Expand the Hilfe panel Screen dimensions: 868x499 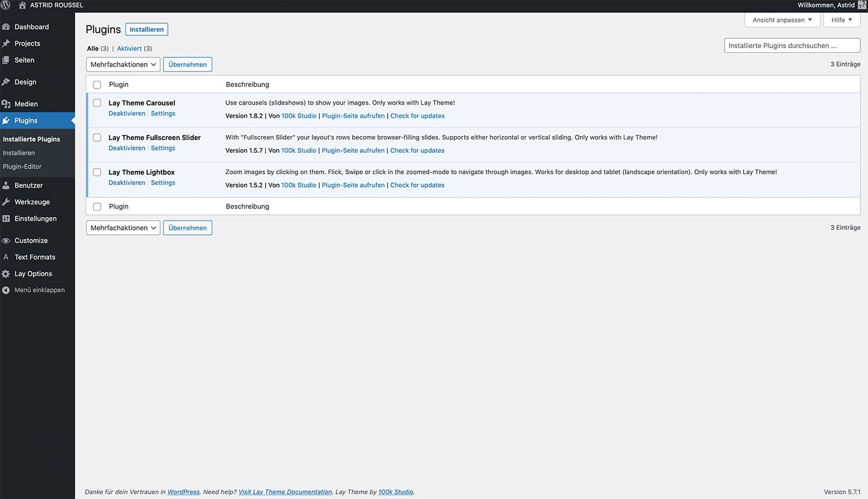[x=841, y=20]
